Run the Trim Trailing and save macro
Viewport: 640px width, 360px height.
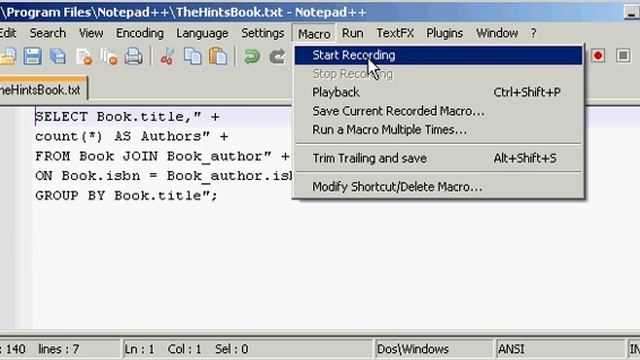438,158
